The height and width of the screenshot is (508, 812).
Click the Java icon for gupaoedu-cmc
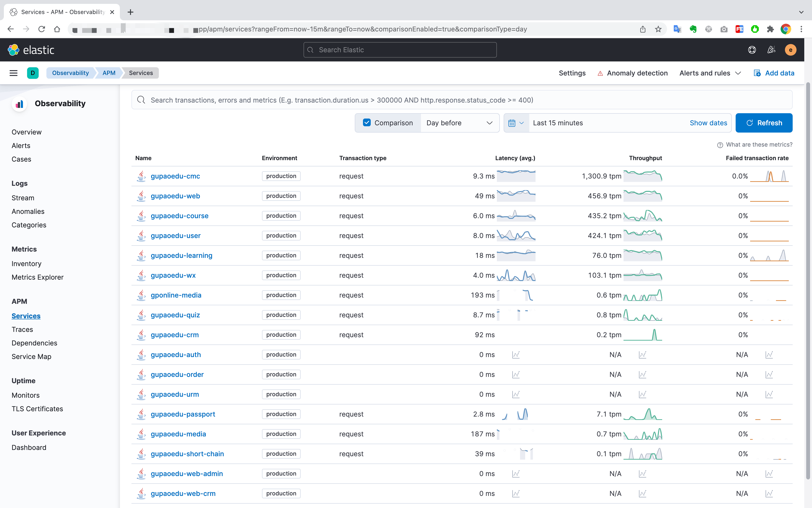click(x=141, y=176)
